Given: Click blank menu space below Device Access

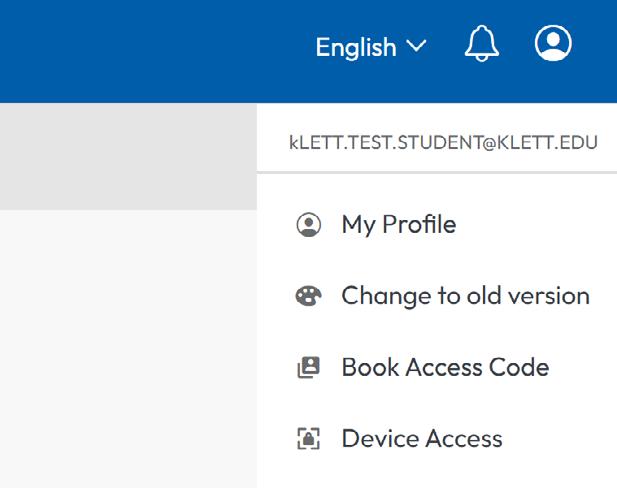Looking at the screenshot, I should (x=436, y=475).
